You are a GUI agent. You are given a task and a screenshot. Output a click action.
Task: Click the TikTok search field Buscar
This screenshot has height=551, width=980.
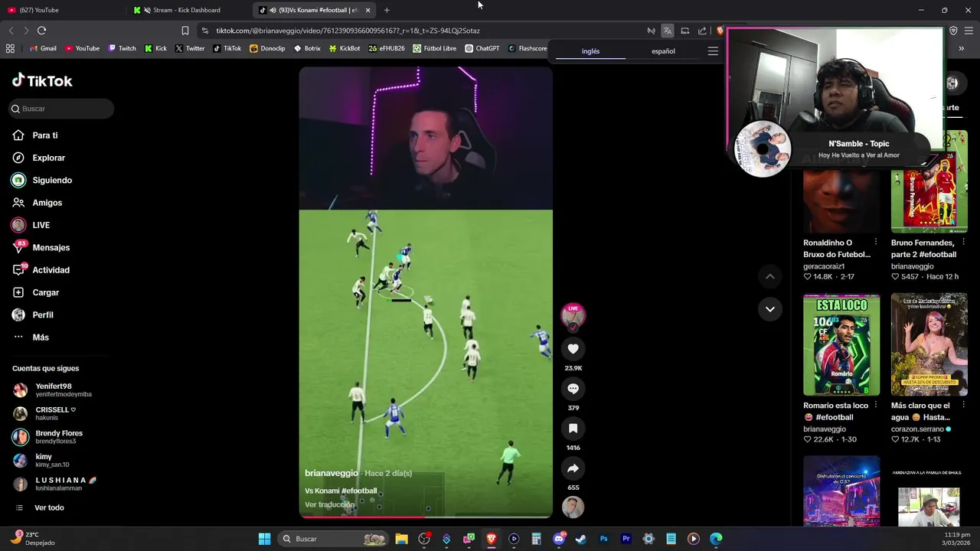(x=61, y=109)
